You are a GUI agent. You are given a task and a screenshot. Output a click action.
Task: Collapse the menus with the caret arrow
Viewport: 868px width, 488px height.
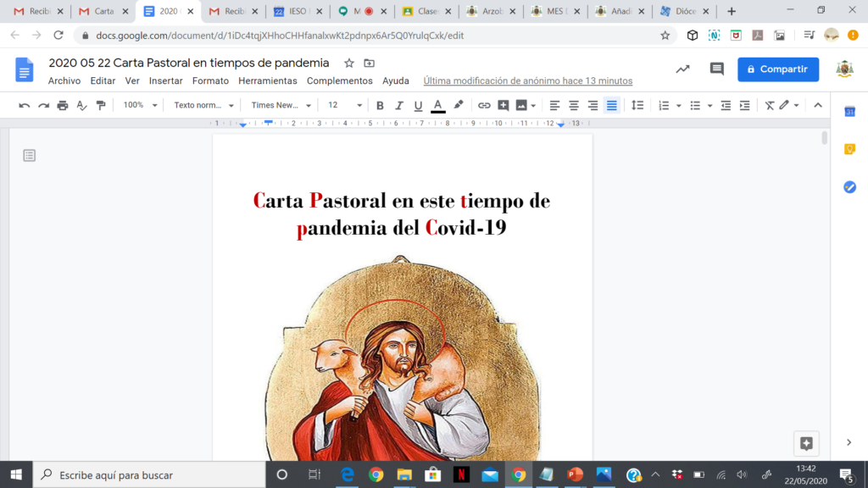[818, 105]
